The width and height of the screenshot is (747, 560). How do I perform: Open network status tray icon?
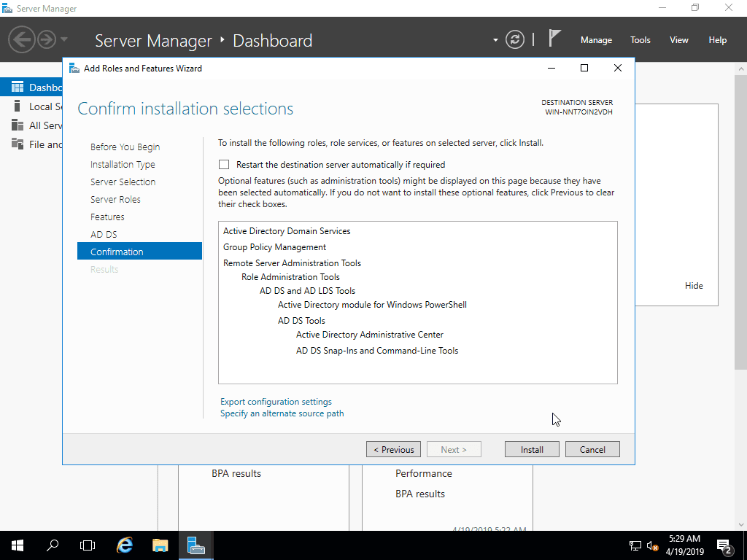(635, 545)
